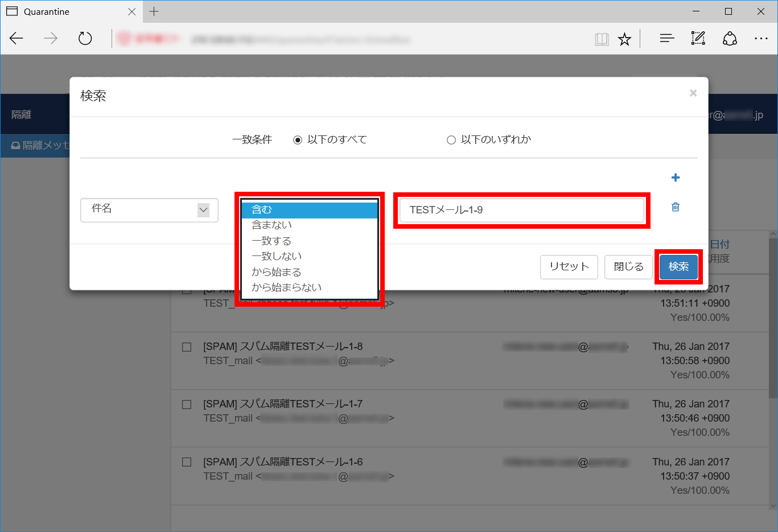Open the browser More actions menu
Image resolution: width=778 pixels, height=532 pixels.
pos(761,39)
